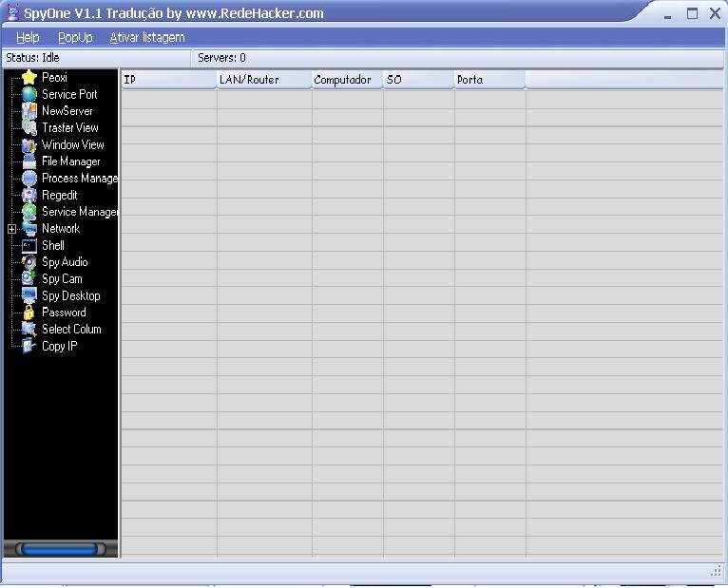Click the blue horizontal scrollbar in sidebar
728x588 pixels.
click(x=60, y=549)
